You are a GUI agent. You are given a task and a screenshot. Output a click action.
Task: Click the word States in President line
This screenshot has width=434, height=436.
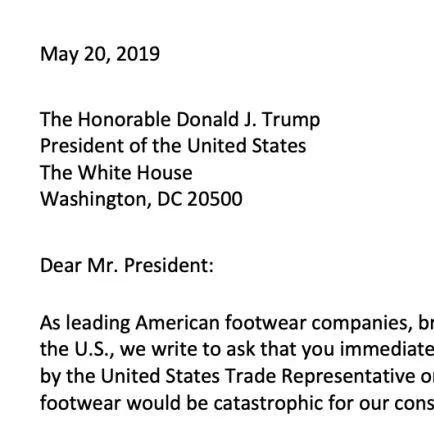point(279,146)
